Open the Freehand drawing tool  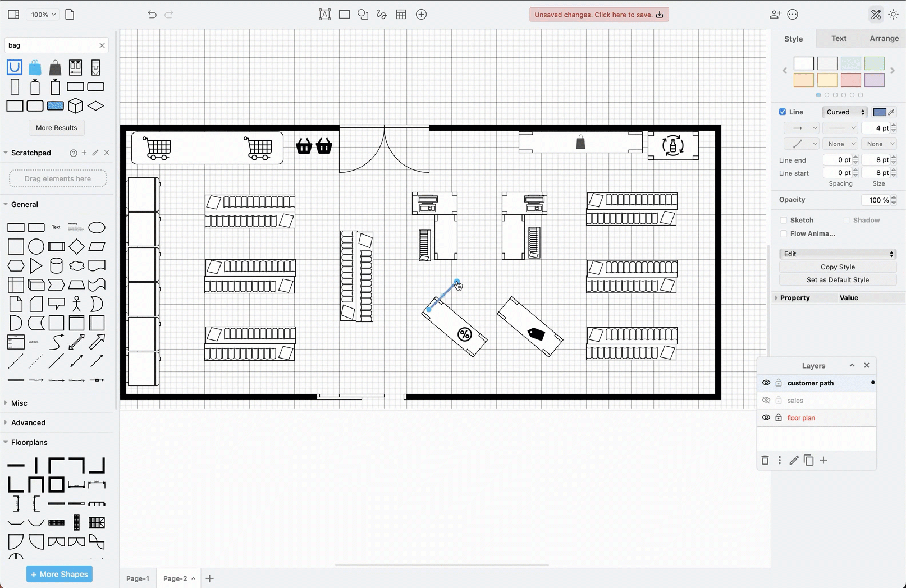pos(381,14)
